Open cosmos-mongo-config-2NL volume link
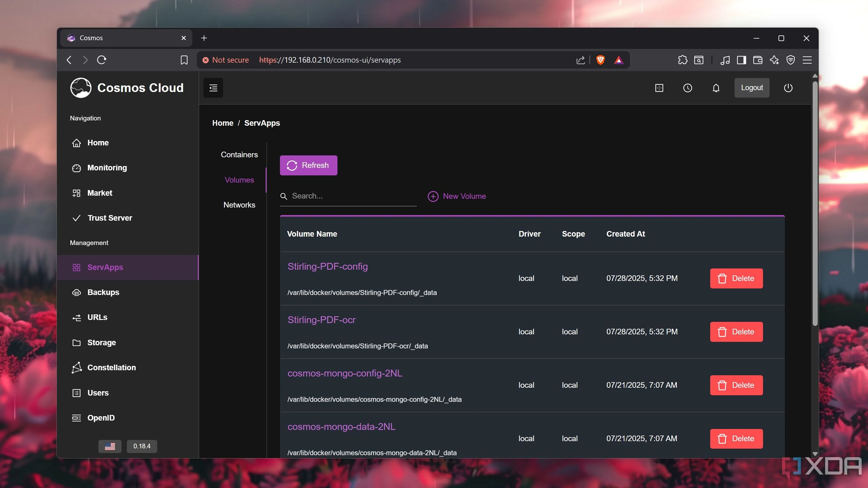 coord(345,373)
